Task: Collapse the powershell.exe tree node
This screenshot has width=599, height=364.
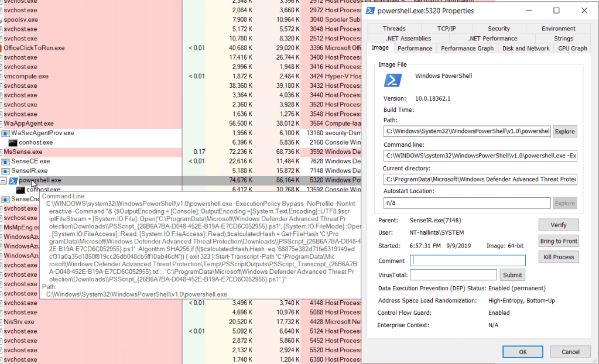Action: (x=4, y=180)
